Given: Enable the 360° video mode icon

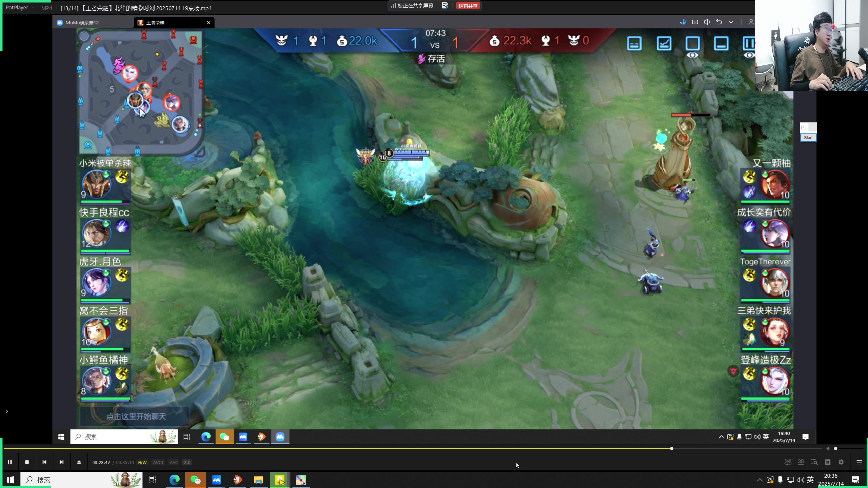Looking at the screenshot, I should tap(788, 462).
